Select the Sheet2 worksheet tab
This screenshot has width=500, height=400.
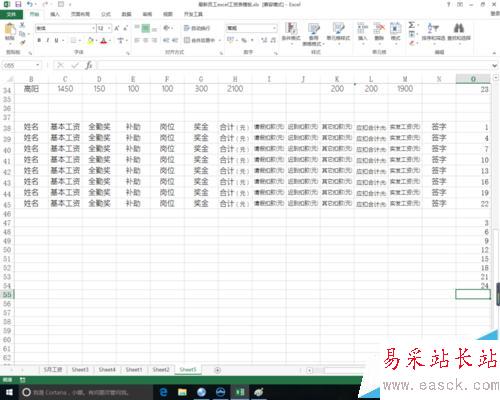[x=161, y=370]
